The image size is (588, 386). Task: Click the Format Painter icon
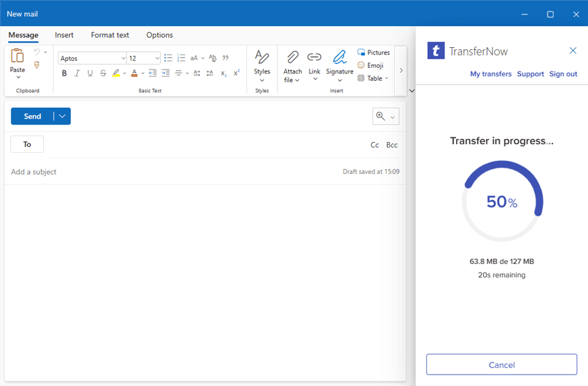[x=37, y=65]
